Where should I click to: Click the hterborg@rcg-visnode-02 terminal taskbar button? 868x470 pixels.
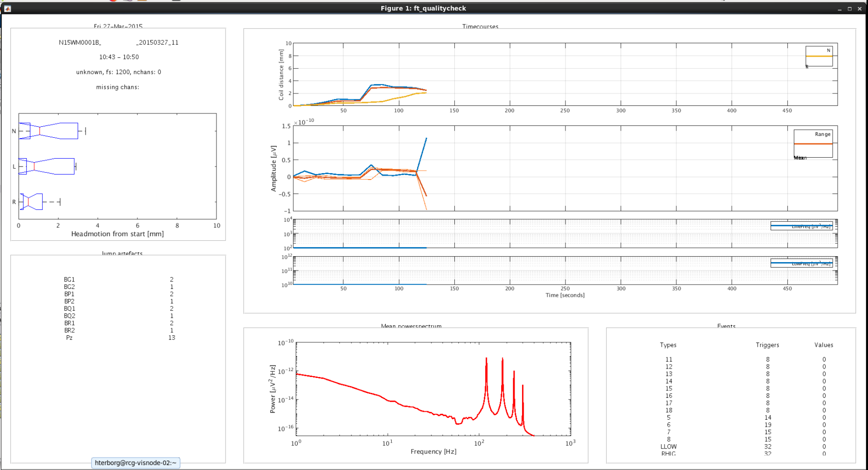point(135,463)
